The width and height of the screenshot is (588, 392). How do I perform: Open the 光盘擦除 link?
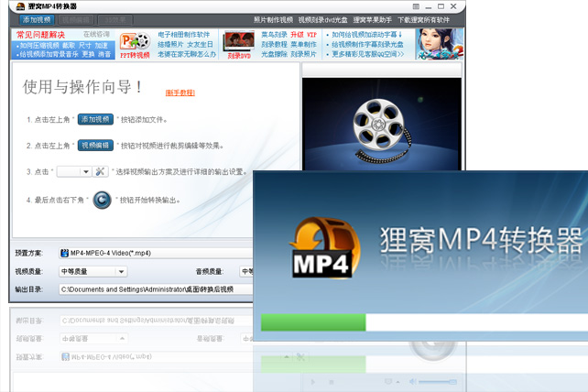tap(274, 54)
